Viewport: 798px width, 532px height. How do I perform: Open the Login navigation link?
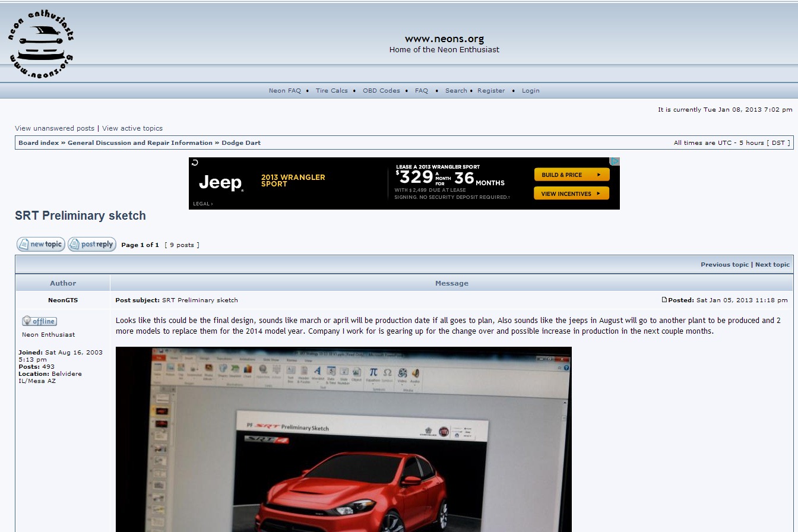[x=531, y=91]
